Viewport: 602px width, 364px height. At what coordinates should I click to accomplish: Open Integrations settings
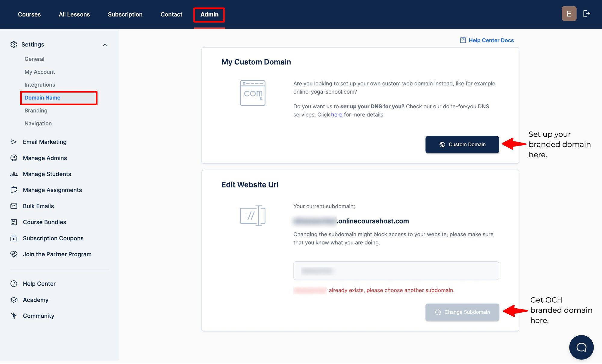[40, 85]
